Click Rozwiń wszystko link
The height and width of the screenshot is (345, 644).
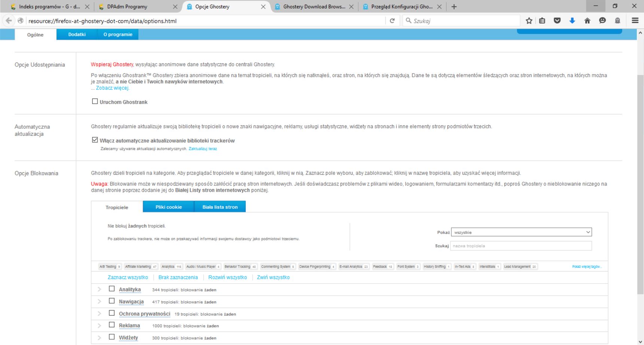pos(228,277)
